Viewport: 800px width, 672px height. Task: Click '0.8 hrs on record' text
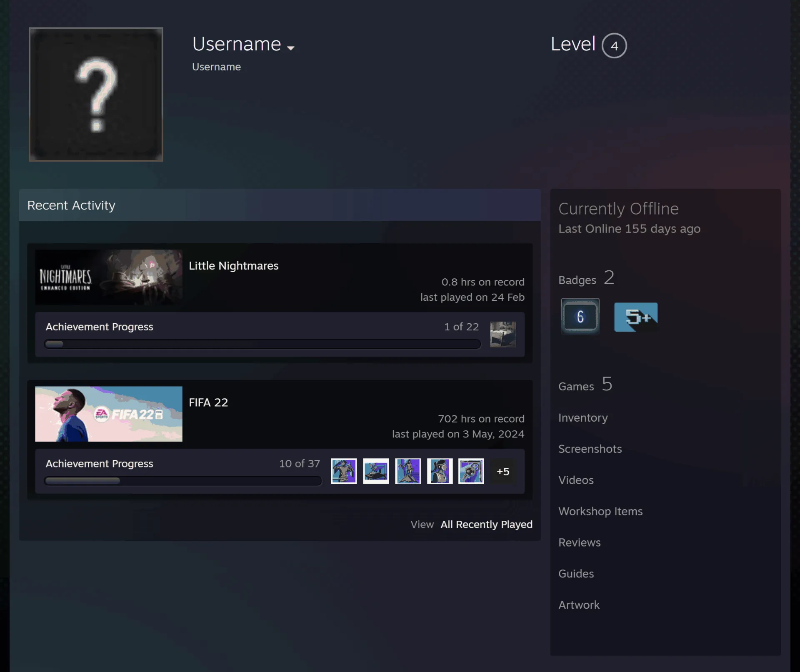[483, 282]
